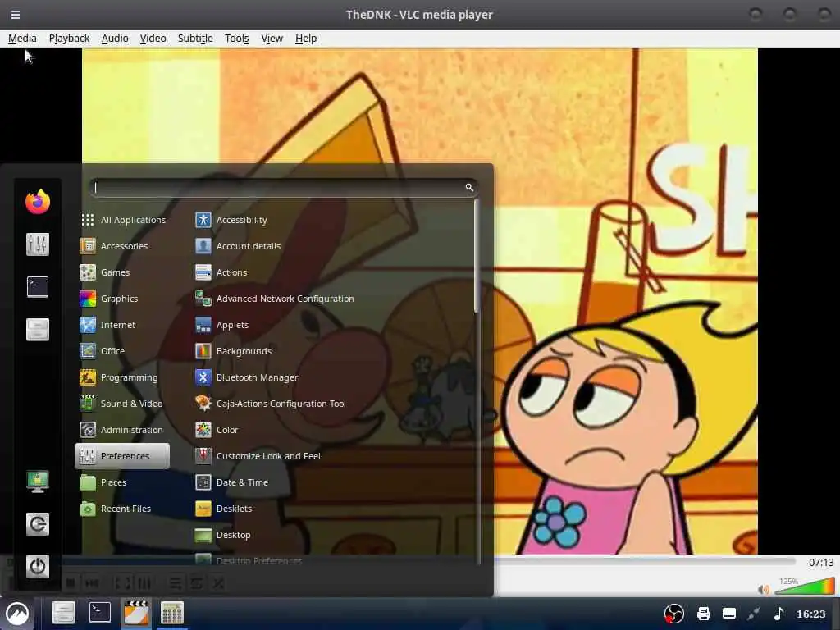Select the Office category
The width and height of the screenshot is (840, 630).
point(123,351)
